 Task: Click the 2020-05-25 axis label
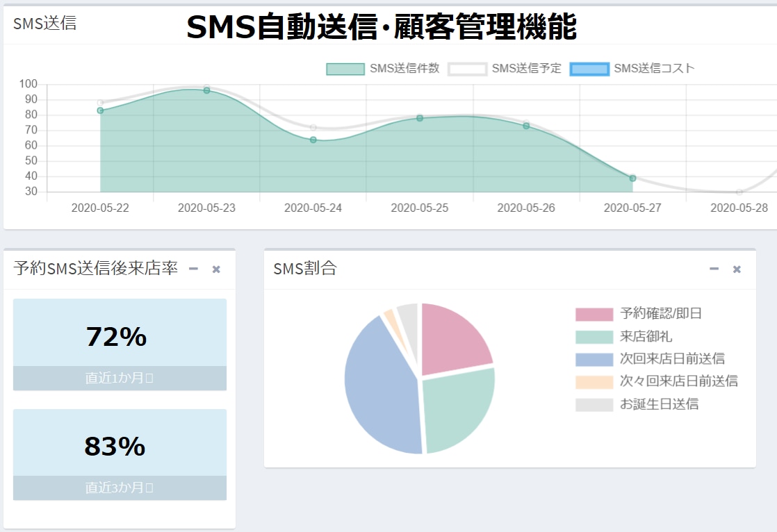(x=420, y=208)
